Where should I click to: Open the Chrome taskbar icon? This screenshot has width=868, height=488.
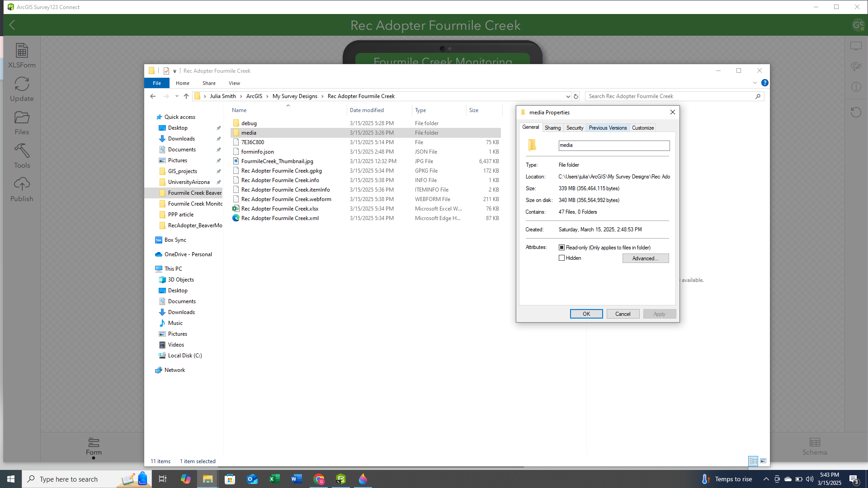319,479
